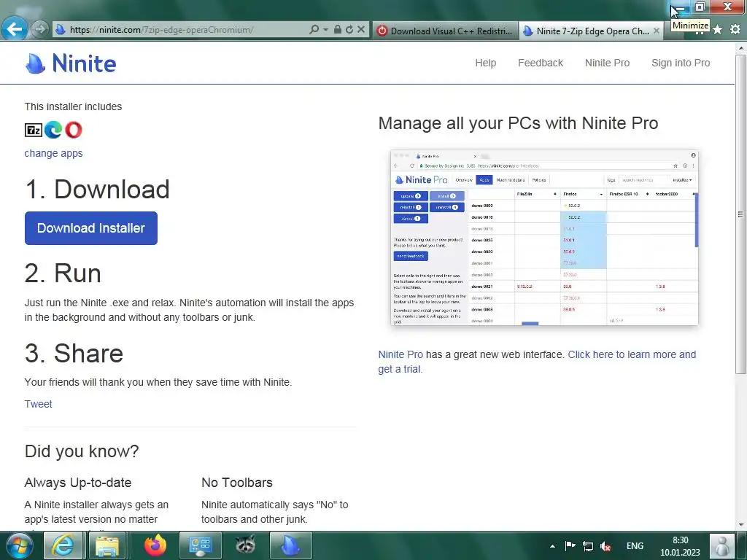Click the security lock icon in address bar

(337, 29)
